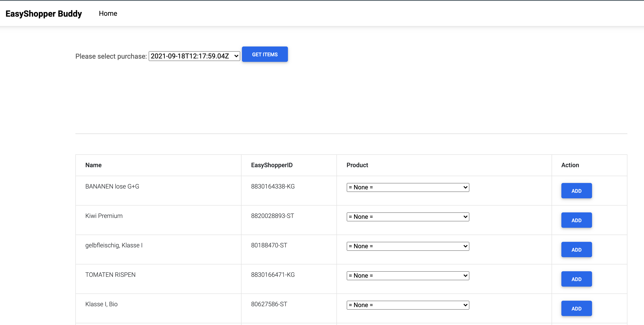Add the gelbfleischig, Klasse I item

coord(576,250)
